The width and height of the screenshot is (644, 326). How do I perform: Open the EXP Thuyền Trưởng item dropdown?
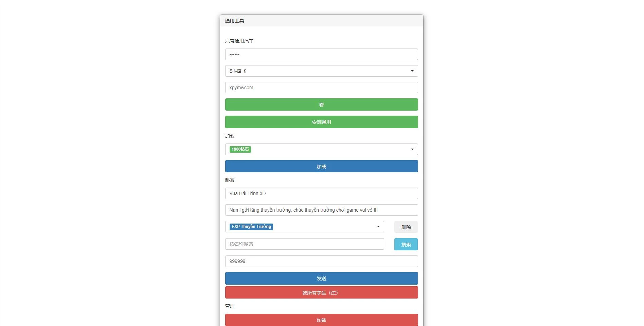click(x=378, y=227)
